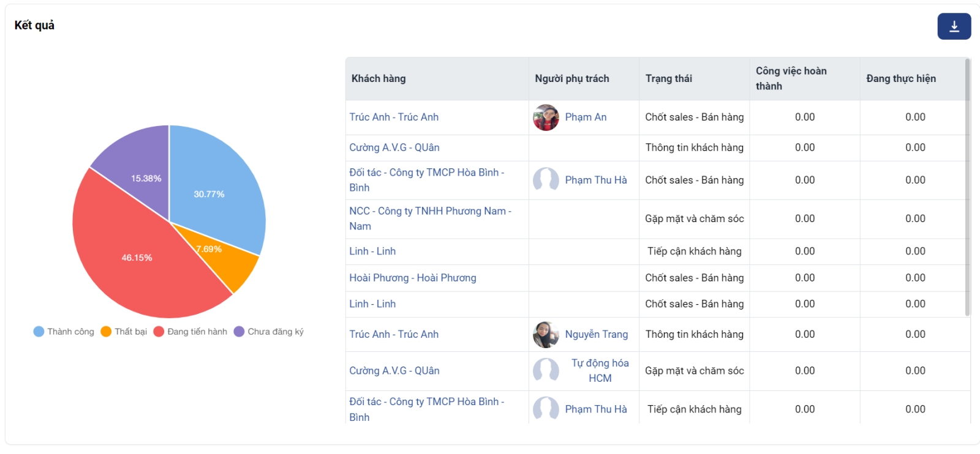Click the Người phụ trách column header
This screenshot has height=454, width=980.
tap(572, 79)
